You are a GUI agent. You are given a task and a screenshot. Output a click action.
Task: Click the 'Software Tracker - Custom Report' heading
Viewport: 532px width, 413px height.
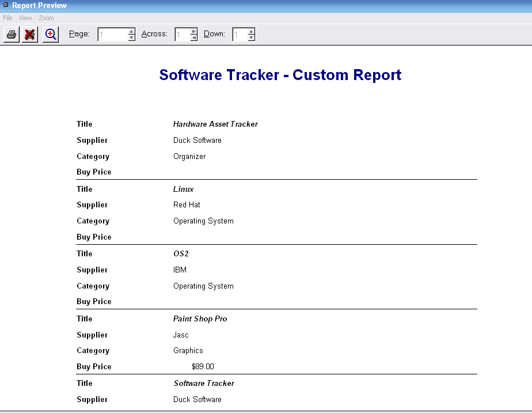(280, 75)
